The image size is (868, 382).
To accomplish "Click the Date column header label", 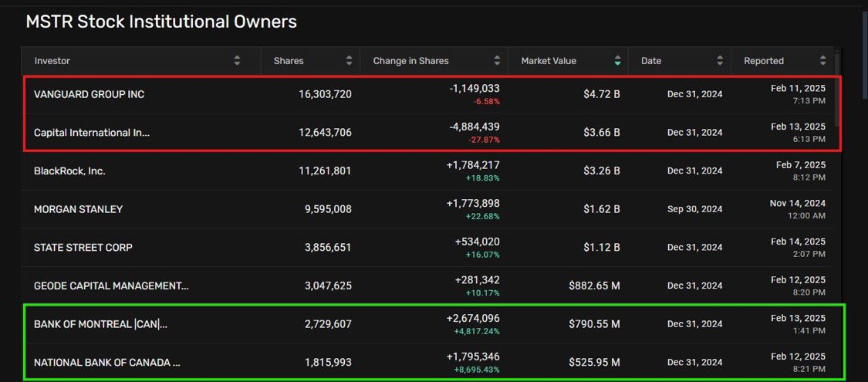I will pos(651,61).
